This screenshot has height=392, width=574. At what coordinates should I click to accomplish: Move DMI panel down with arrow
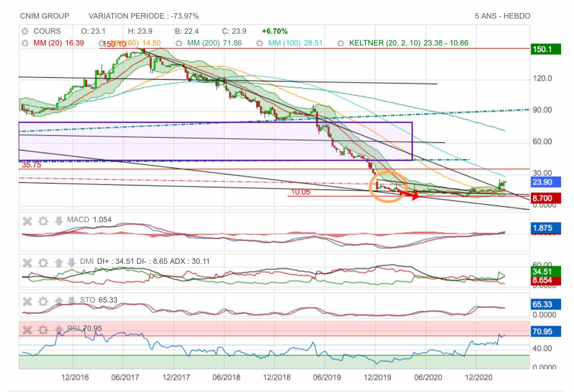[x=72, y=262]
